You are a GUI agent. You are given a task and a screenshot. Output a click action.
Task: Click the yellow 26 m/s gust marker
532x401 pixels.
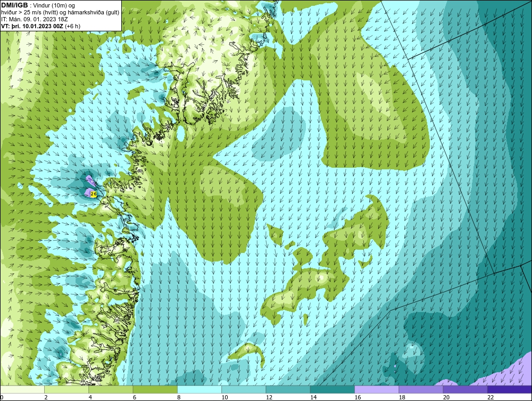pos(94,194)
